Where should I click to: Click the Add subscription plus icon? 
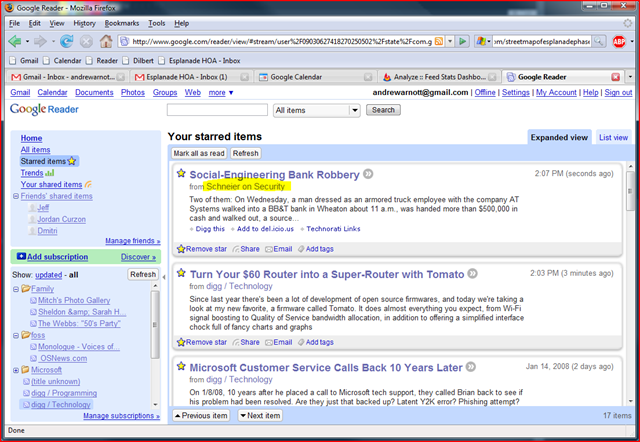[x=21, y=257]
